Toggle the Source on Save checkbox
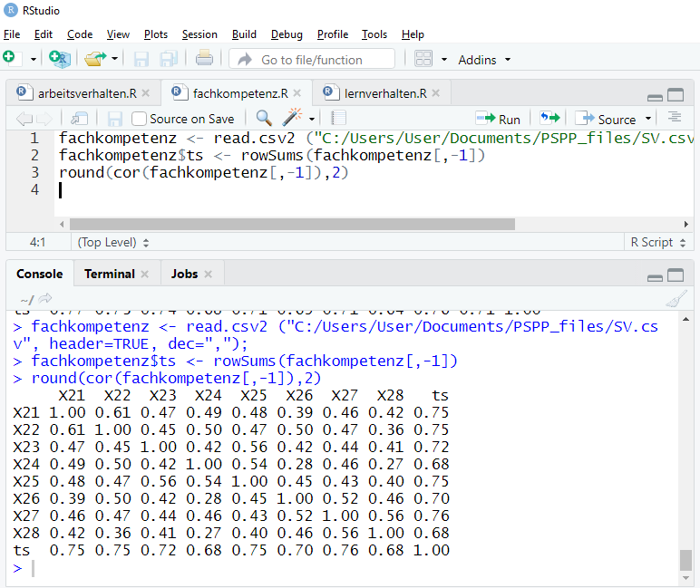700x588 pixels. 140,119
